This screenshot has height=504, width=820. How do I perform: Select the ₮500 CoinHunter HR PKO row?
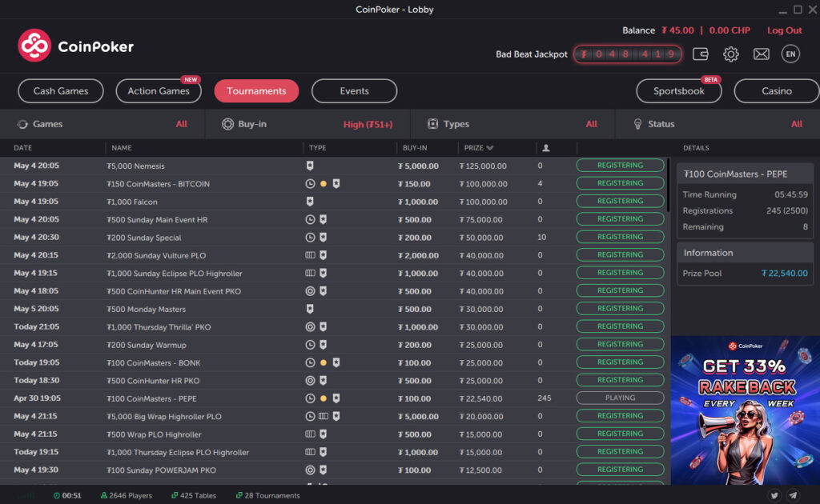point(333,381)
